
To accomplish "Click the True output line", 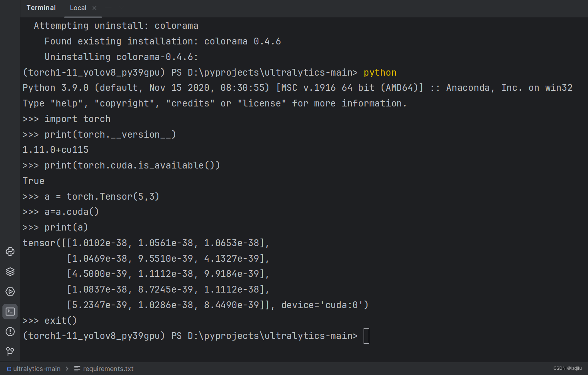I will 33,180.
